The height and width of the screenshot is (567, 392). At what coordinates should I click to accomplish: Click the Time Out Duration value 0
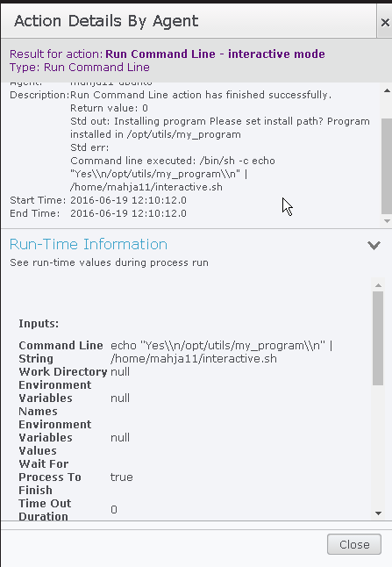[114, 510]
